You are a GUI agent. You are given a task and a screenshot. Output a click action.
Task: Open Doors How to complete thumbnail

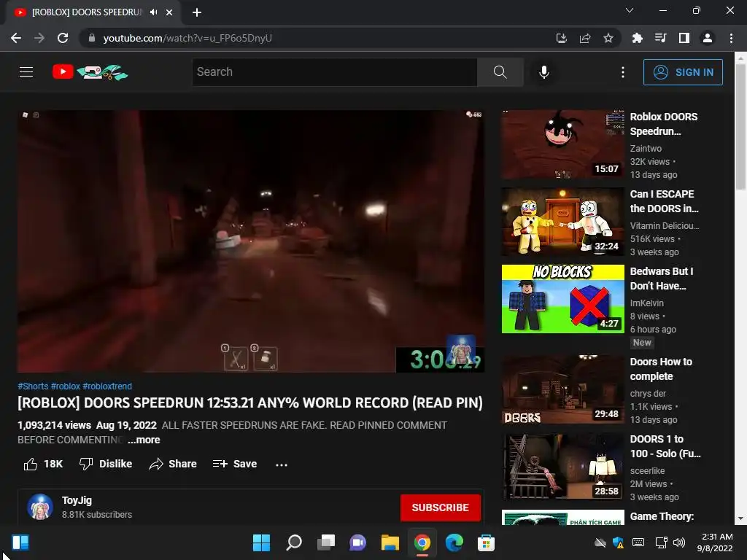(562, 389)
